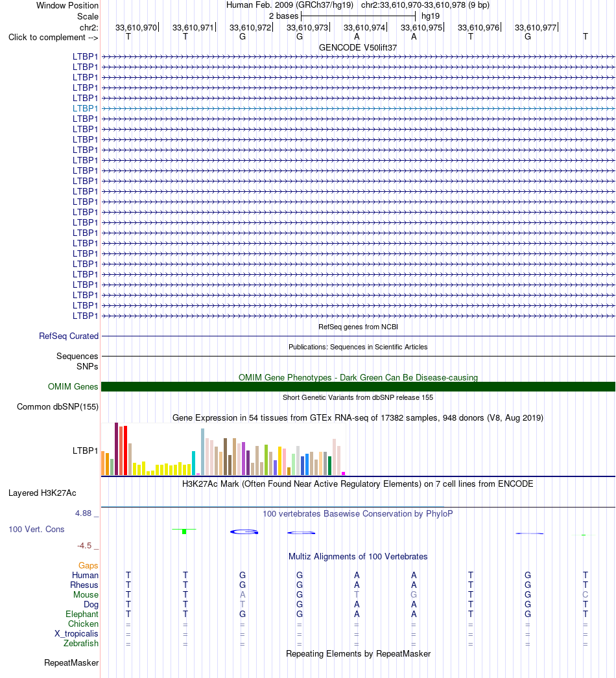Click the sequence-row G base under 33,610,972
This screenshot has height=678, width=616.
243,37
